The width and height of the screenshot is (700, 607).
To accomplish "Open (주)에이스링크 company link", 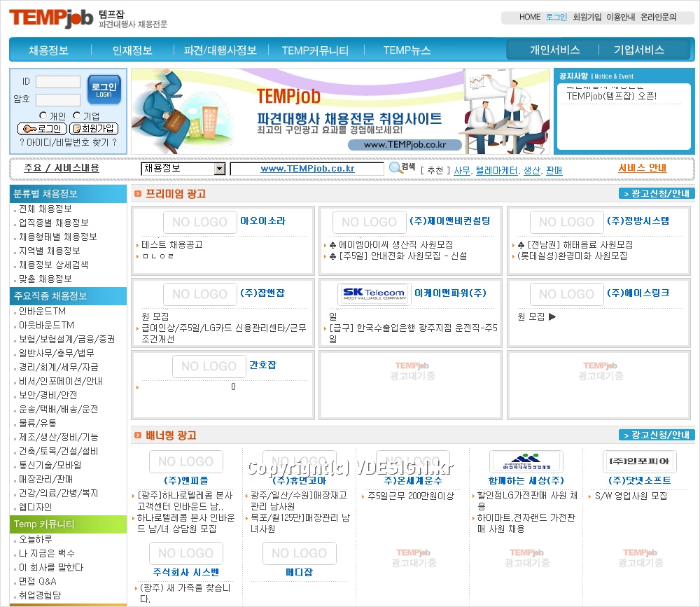I will tap(638, 293).
